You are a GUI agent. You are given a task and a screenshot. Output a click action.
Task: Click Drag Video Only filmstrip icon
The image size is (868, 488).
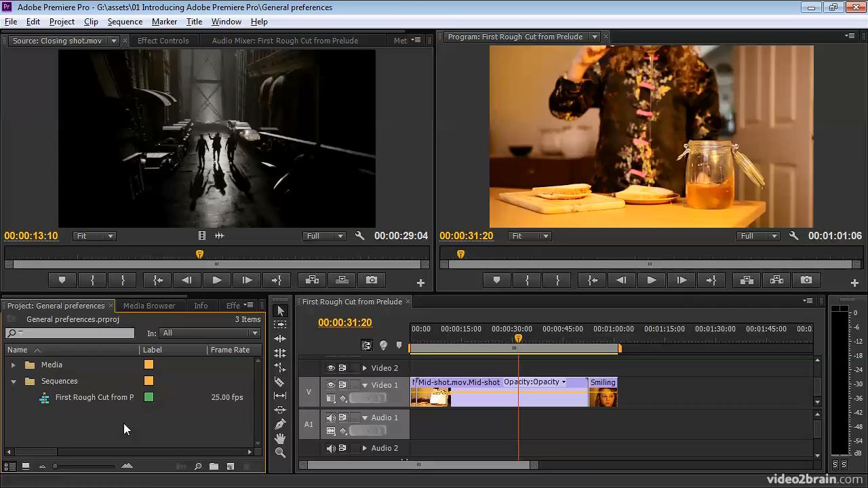202,236
